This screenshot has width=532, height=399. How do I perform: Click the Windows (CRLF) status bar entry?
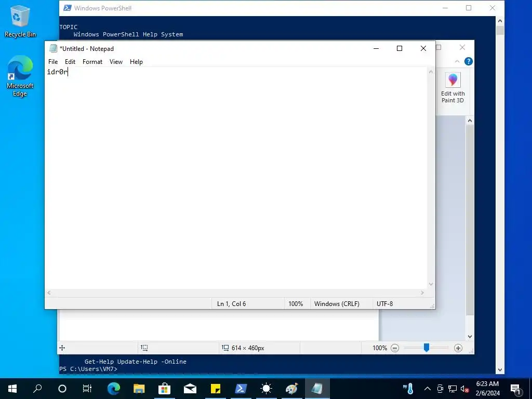(337, 303)
